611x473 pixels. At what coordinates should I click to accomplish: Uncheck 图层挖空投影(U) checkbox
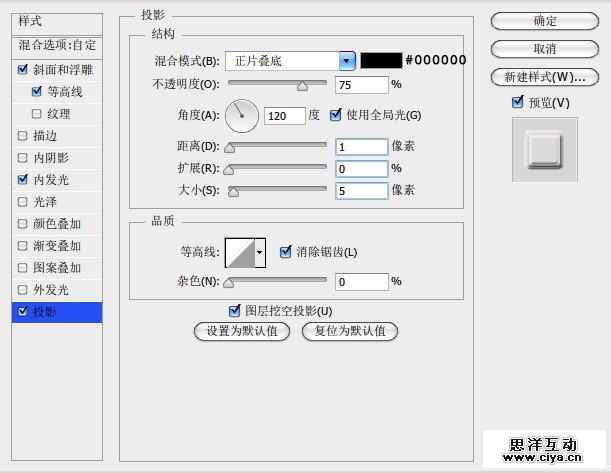(234, 311)
